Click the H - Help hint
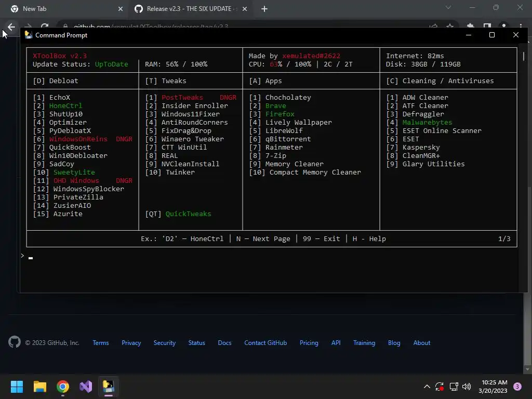The height and width of the screenshot is (399, 532). pos(369,239)
